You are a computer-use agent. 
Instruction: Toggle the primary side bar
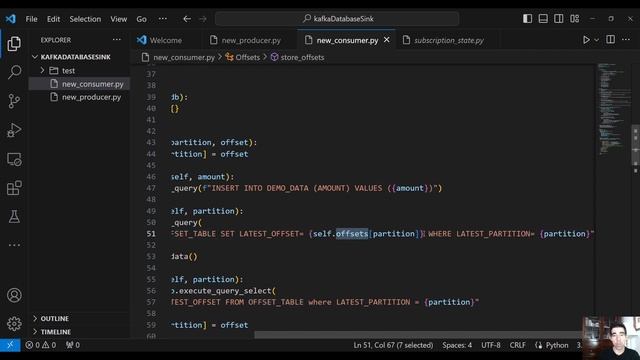527,19
